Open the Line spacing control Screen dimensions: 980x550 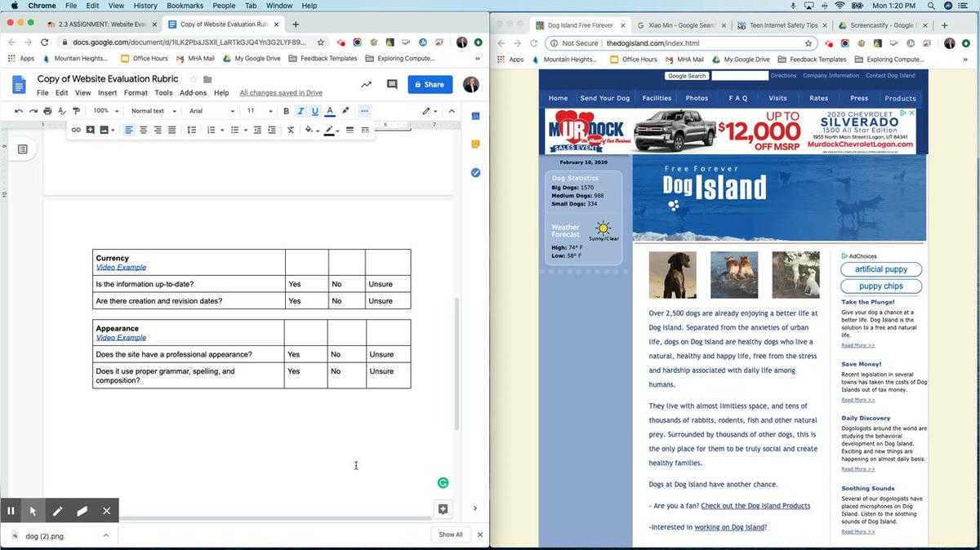(191, 130)
